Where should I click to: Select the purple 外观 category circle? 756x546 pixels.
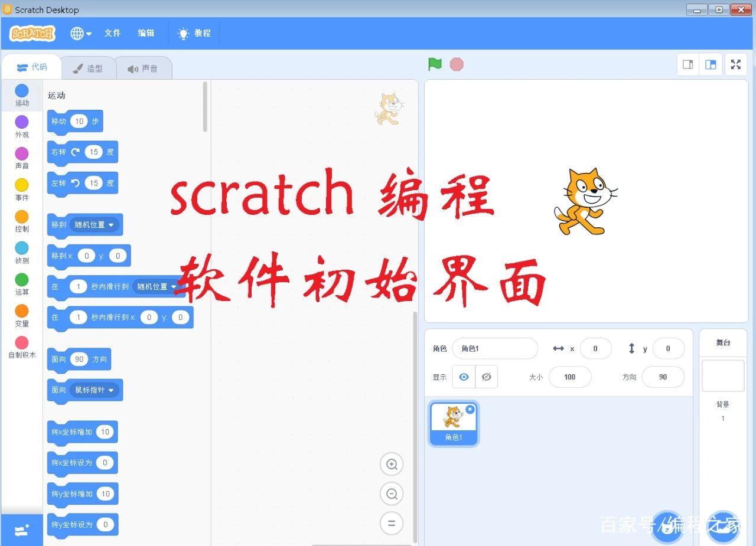click(22, 122)
